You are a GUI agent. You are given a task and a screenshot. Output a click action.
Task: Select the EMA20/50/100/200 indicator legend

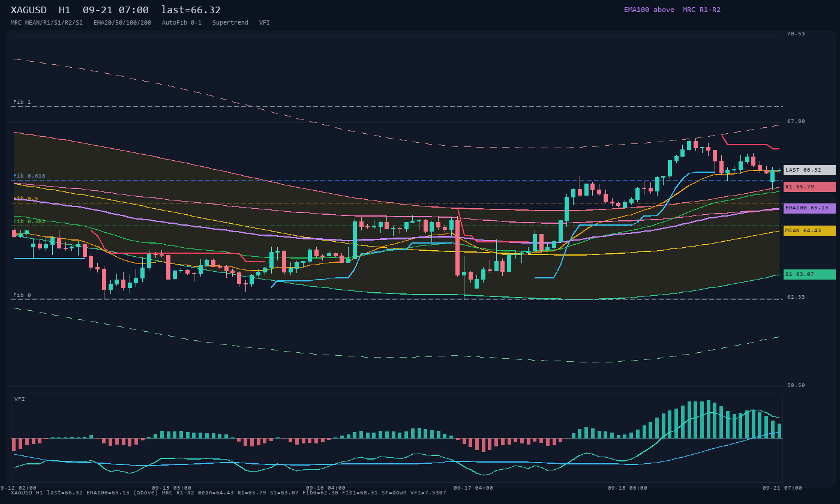pos(122,22)
